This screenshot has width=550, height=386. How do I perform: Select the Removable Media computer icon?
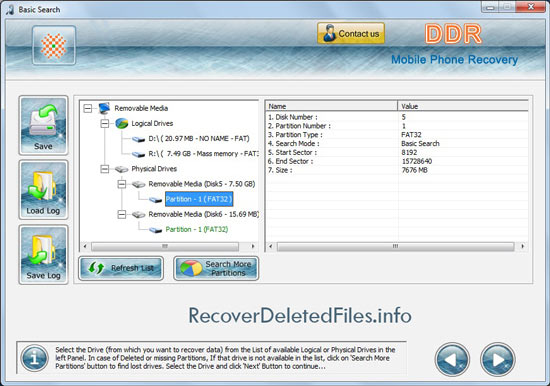tap(105, 108)
